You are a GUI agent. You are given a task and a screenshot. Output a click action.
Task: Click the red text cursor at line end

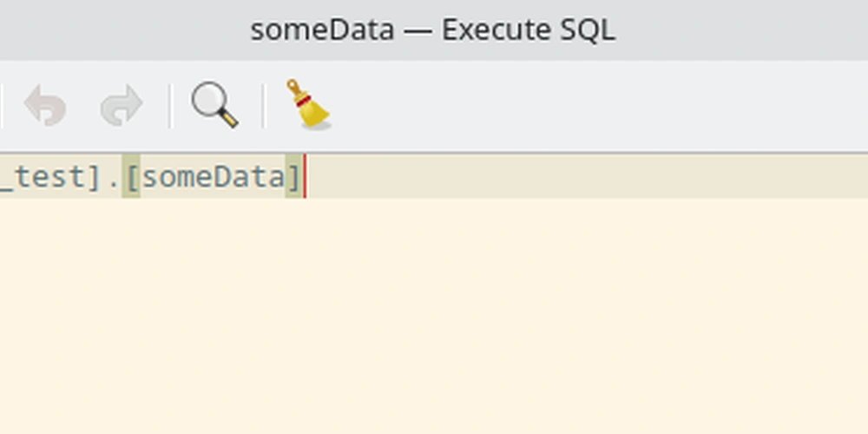coord(305,176)
